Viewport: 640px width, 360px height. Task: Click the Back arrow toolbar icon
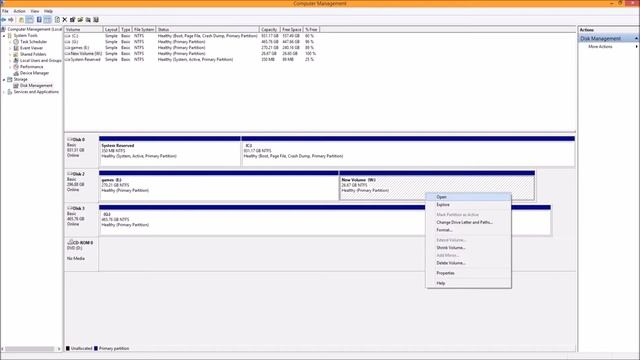4,20
